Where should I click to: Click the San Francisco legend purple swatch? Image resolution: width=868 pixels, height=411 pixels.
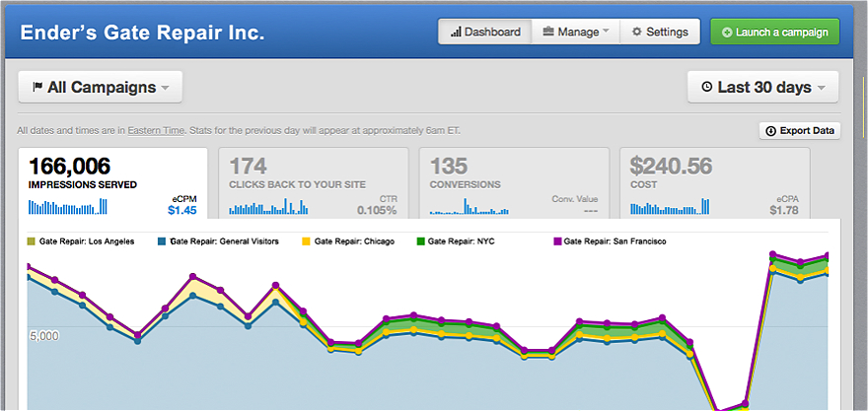click(x=557, y=241)
